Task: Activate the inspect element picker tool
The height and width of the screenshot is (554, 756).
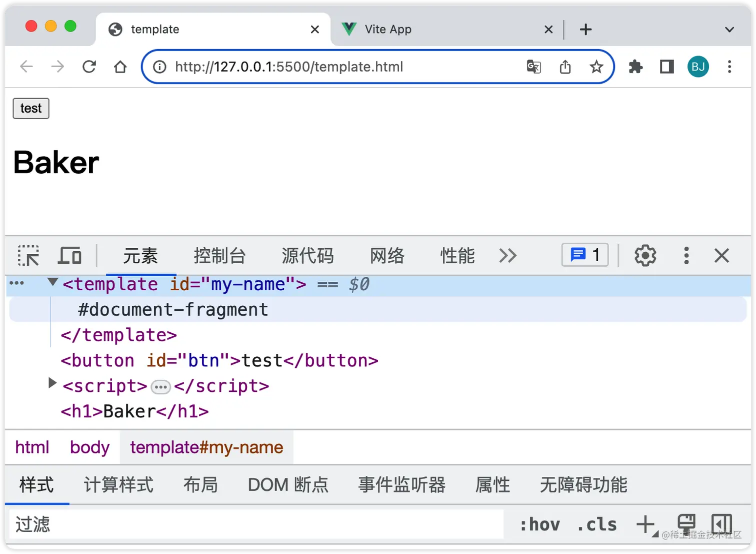Action: [x=28, y=256]
